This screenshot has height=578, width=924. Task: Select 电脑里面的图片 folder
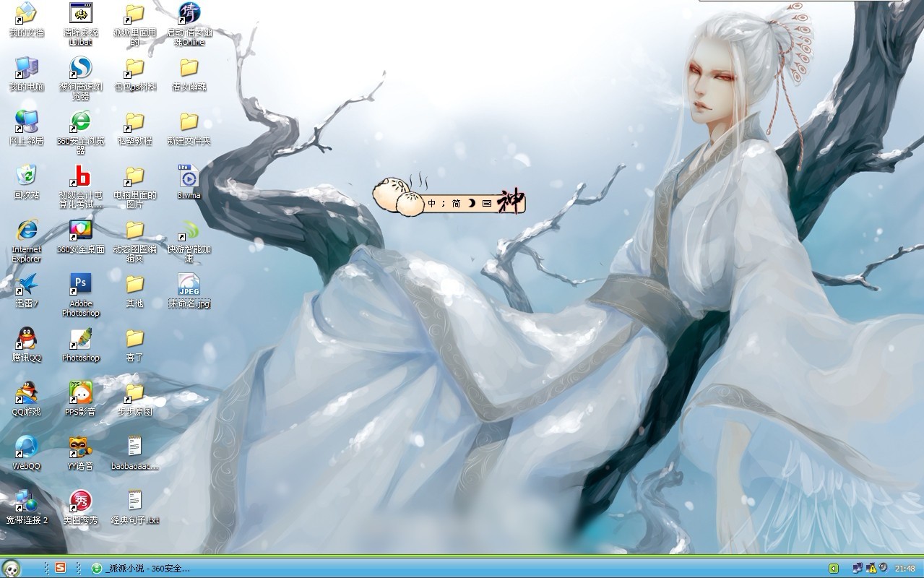(x=135, y=186)
